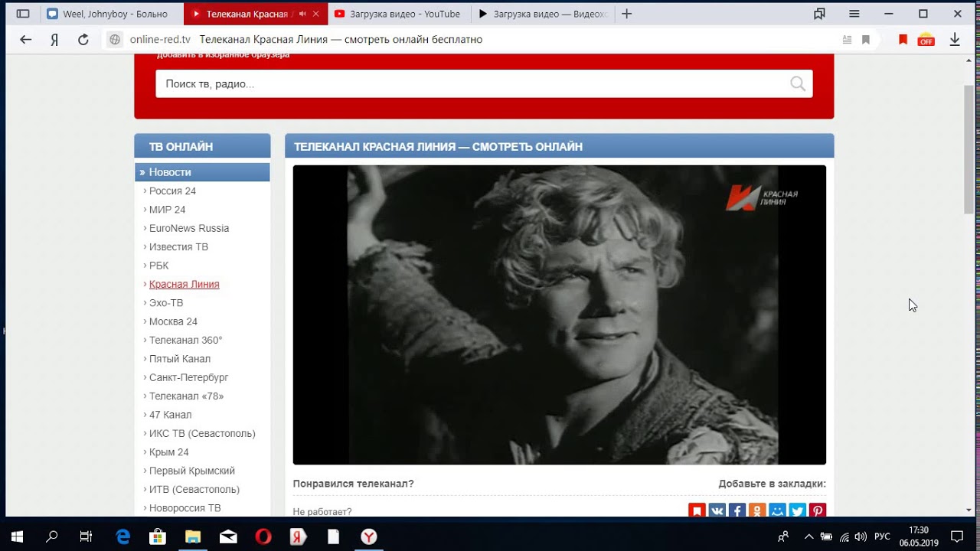The height and width of the screenshot is (551, 980).
Task: Open the МИР 24 channel
Action: [167, 210]
